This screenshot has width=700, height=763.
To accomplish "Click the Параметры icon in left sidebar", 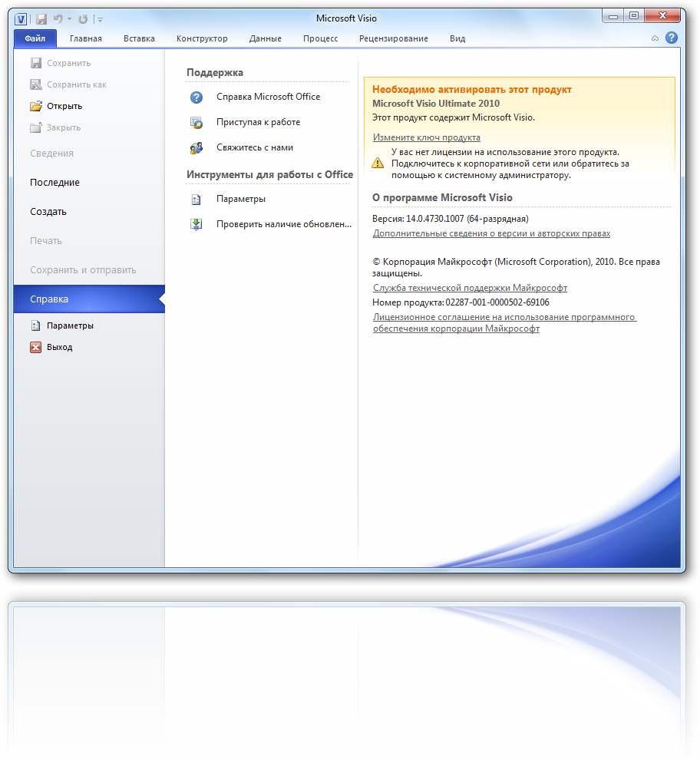I will [x=36, y=325].
